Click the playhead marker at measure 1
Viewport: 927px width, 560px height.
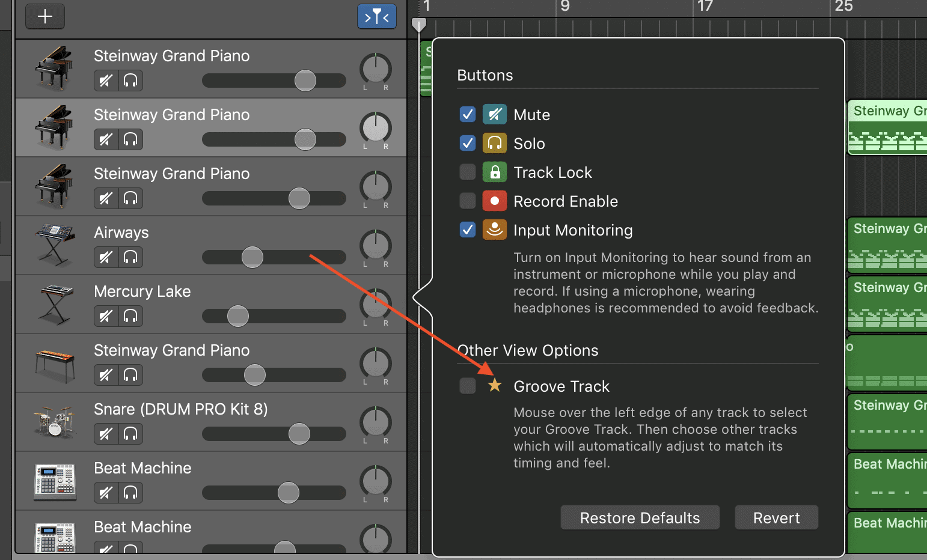click(x=419, y=25)
